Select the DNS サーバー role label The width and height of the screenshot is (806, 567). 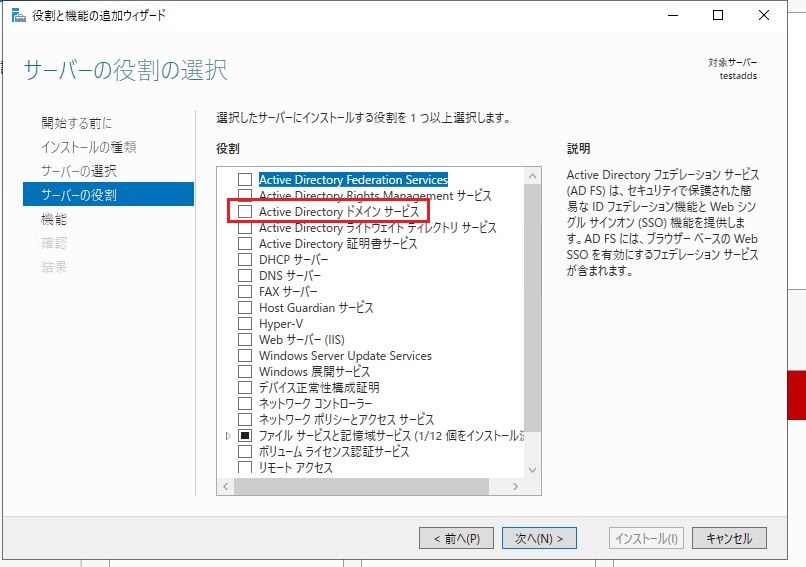click(290, 276)
